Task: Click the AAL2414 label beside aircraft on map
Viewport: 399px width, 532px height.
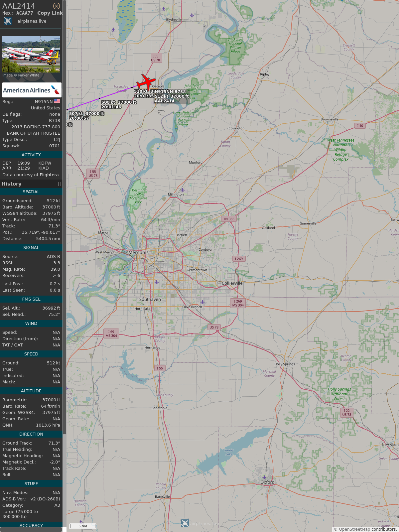Action: [x=165, y=101]
